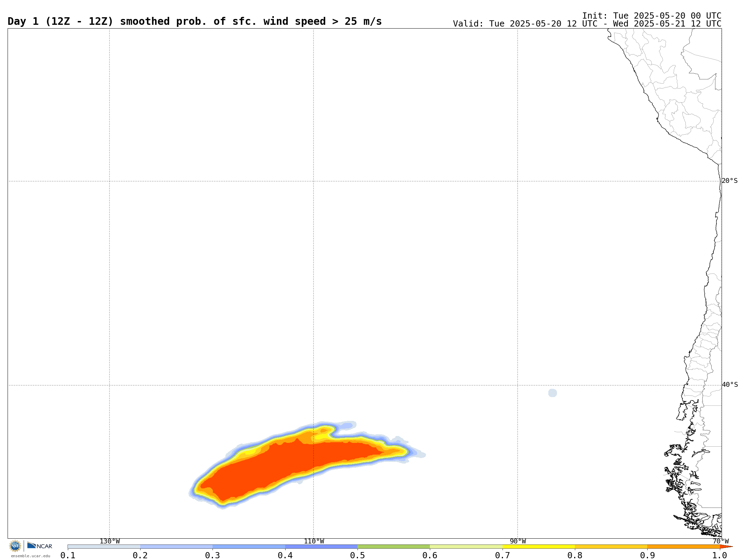
Task: Click the 0.9–1.0 orange colorbar segment
Action: [x=683, y=547]
